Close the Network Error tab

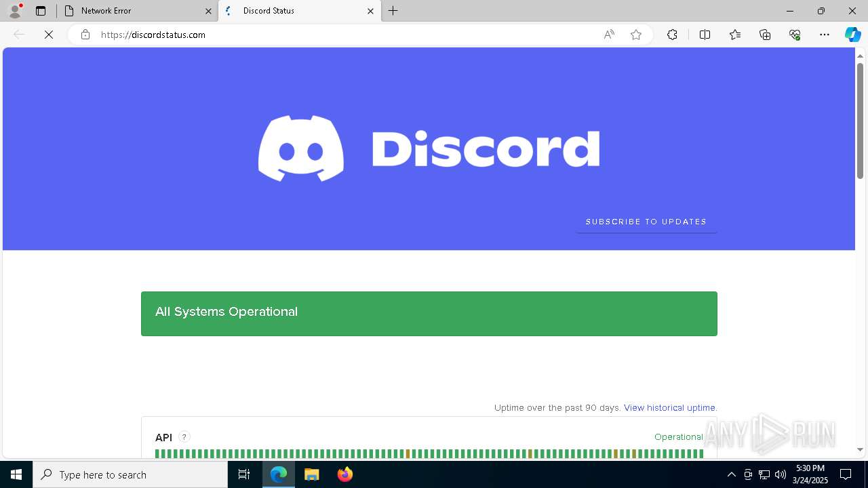(x=208, y=11)
